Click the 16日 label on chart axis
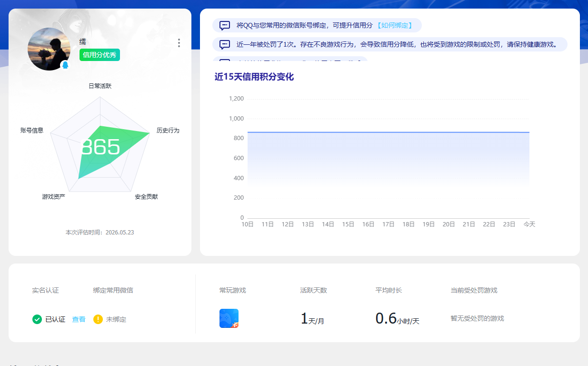This screenshot has height=366, width=588. click(x=369, y=224)
